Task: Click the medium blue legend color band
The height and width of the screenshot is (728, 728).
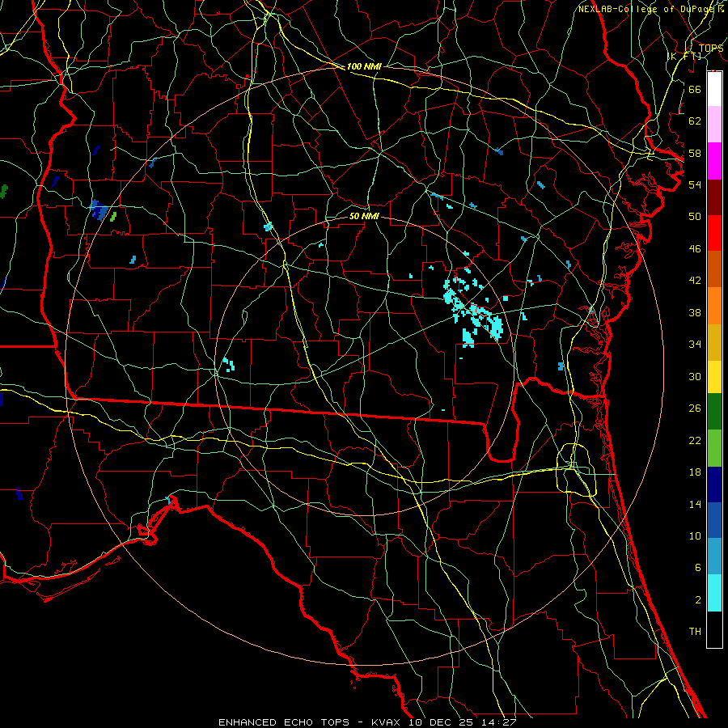Action: click(x=714, y=520)
